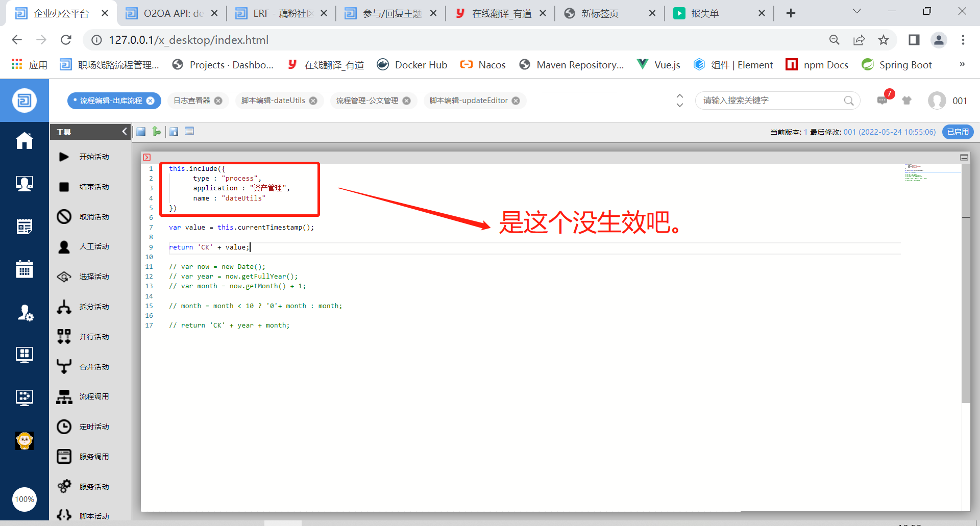Open the message notifications icon with badge 7
The width and height of the screenshot is (980, 526).
[x=883, y=99]
